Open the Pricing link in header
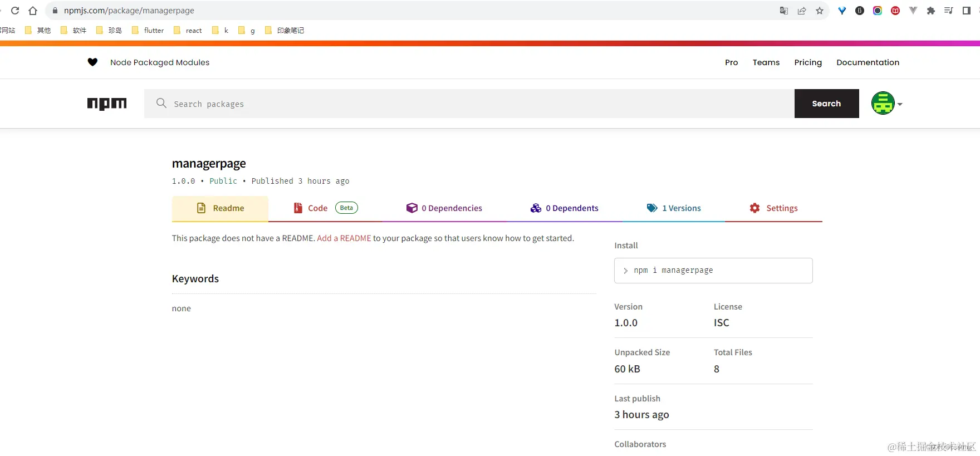 coord(807,62)
